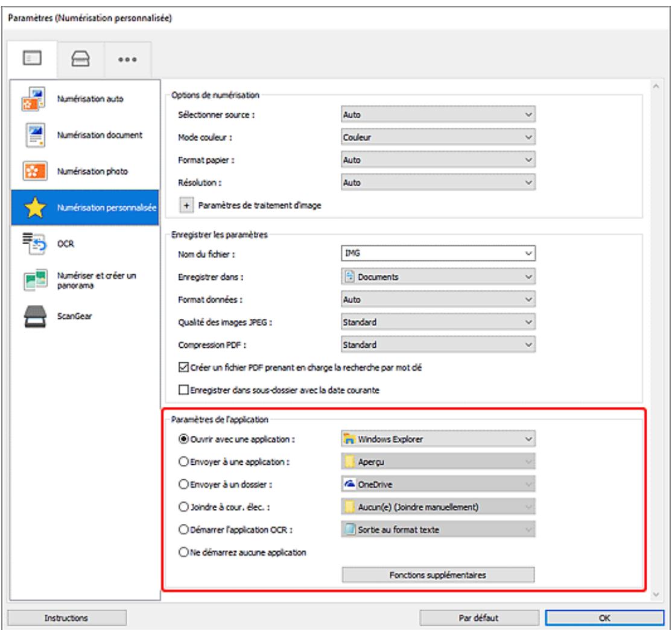672x630 pixels.
Task: Select Ouvrir avec une application radio button
Action: point(183,439)
